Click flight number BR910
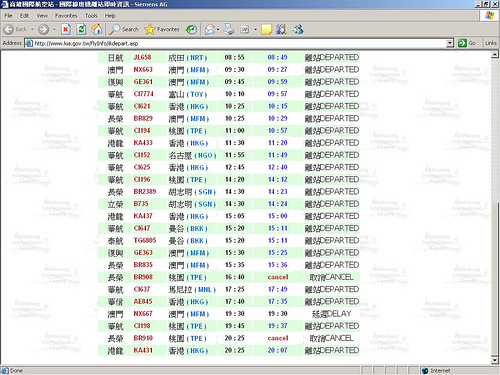The width and height of the screenshot is (500, 375). point(143,338)
